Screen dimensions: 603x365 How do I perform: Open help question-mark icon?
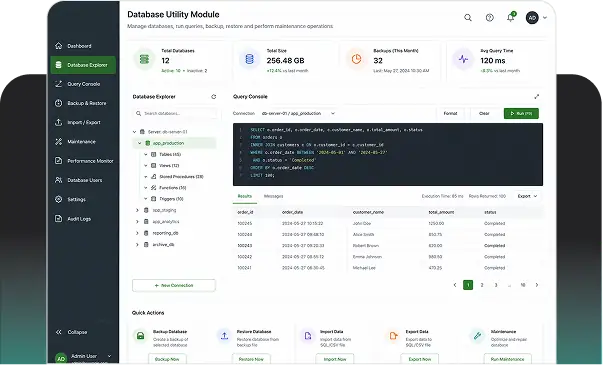pos(489,18)
